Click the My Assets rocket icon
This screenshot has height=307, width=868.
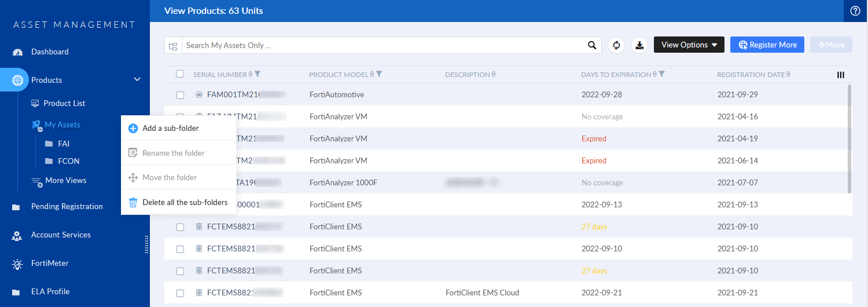(x=36, y=125)
